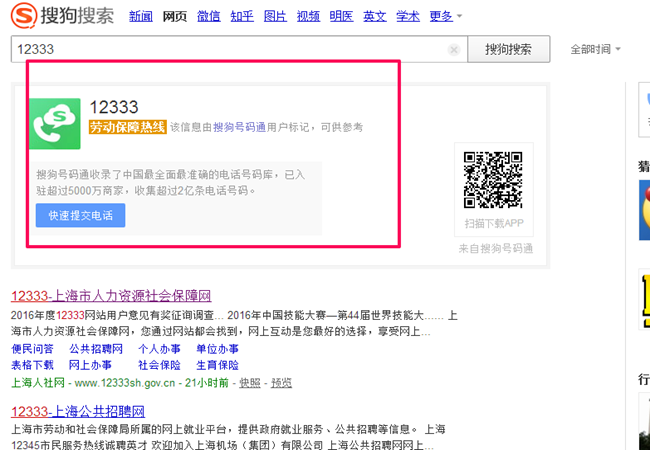Expand the 更多 dropdown menu
The width and height of the screenshot is (650, 450).
[x=446, y=16]
